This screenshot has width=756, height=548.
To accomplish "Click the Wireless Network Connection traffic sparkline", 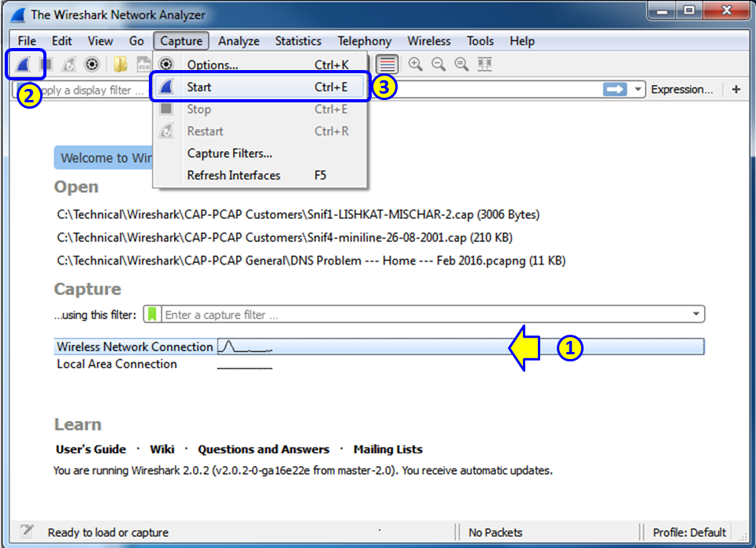I will click(x=245, y=346).
